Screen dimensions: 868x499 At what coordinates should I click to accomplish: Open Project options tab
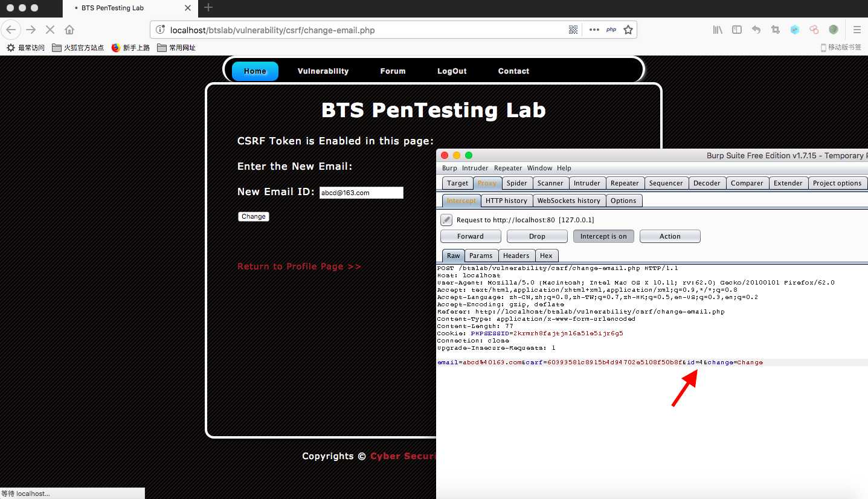[x=837, y=183]
